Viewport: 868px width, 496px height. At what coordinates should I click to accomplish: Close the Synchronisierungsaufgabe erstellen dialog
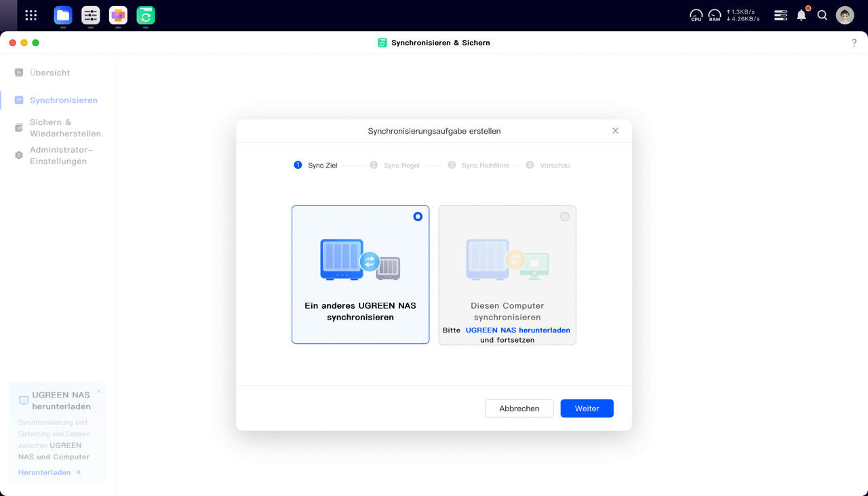615,131
